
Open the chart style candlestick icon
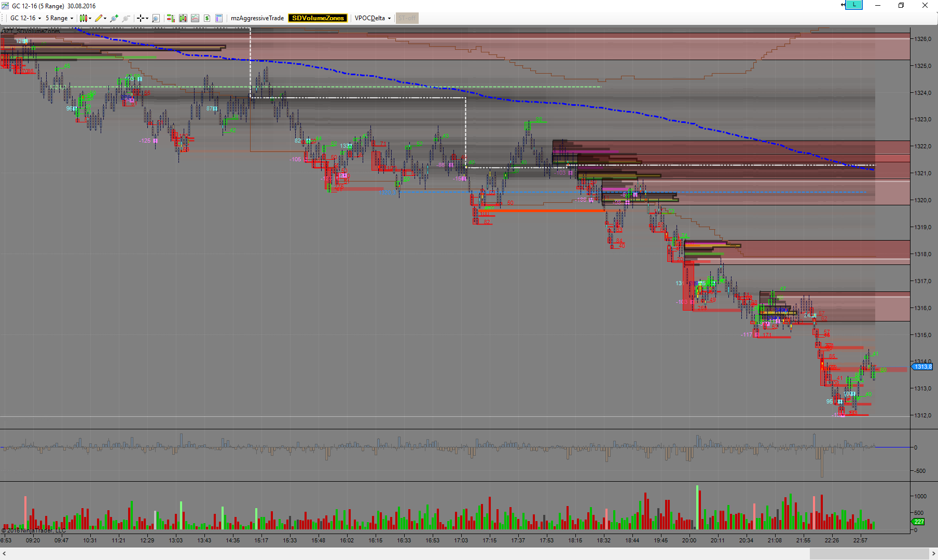point(83,18)
